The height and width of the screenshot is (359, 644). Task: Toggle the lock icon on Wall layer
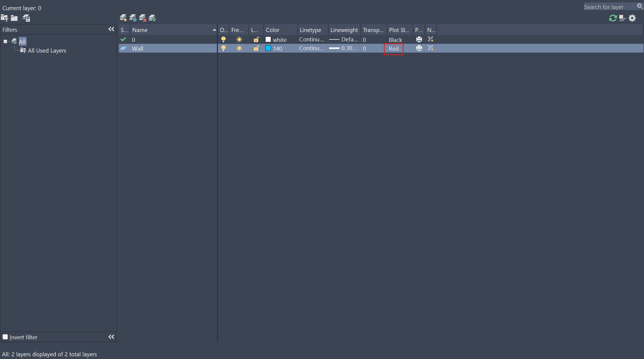256,48
